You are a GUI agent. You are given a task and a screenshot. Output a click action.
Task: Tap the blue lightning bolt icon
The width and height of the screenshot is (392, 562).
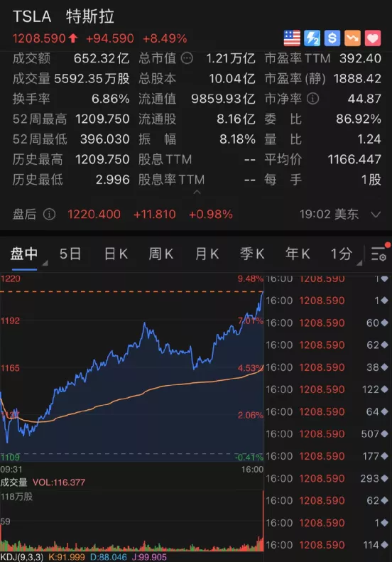click(312, 38)
